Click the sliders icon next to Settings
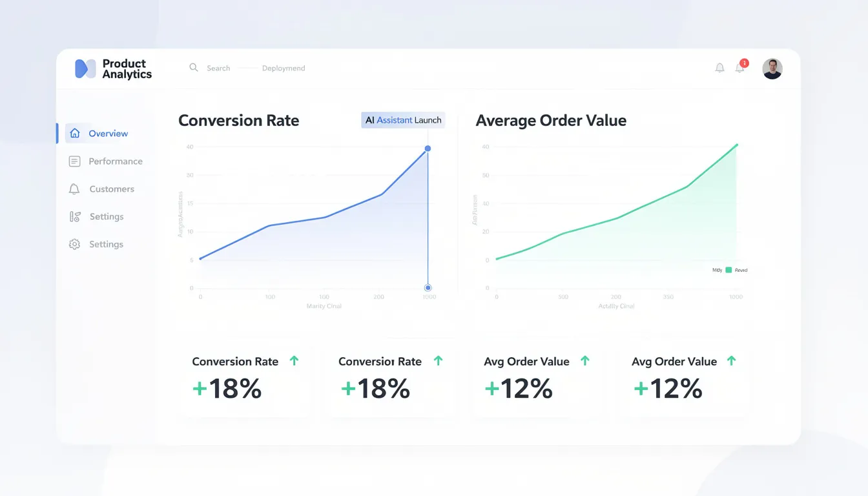The width and height of the screenshot is (868, 496). click(74, 216)
